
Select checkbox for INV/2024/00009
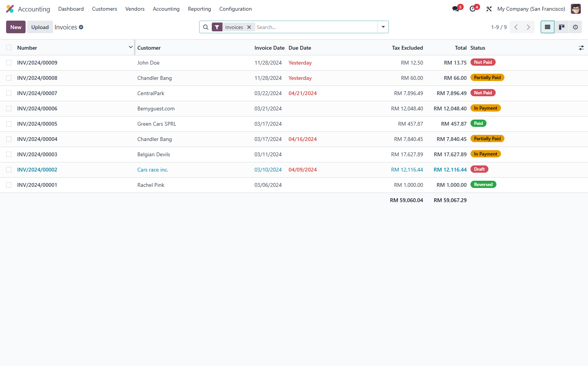(x=9, y=63)
